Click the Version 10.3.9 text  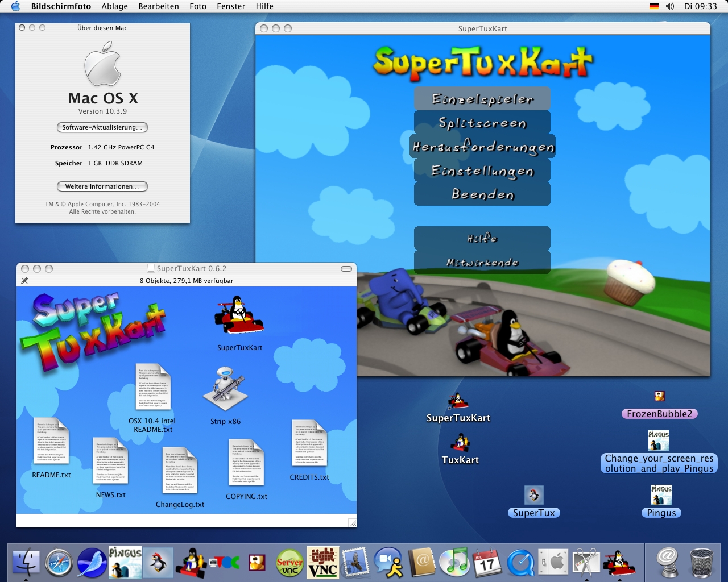(102, 111)
